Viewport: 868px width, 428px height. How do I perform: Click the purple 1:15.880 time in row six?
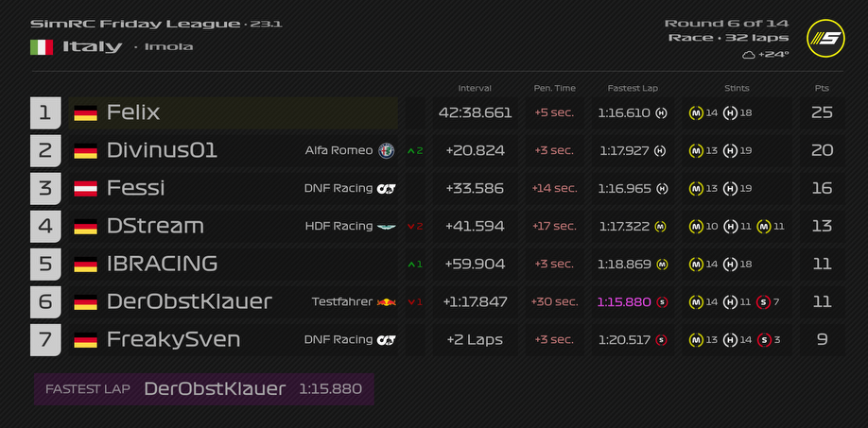pos(624,301)
